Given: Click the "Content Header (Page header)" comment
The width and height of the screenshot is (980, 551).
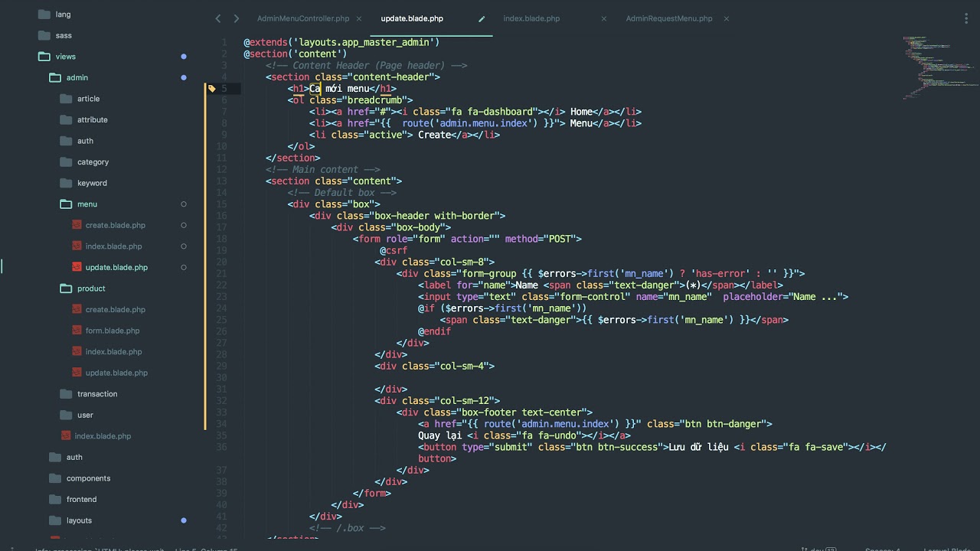Looking at the screenshot, I should coord(366,65).
